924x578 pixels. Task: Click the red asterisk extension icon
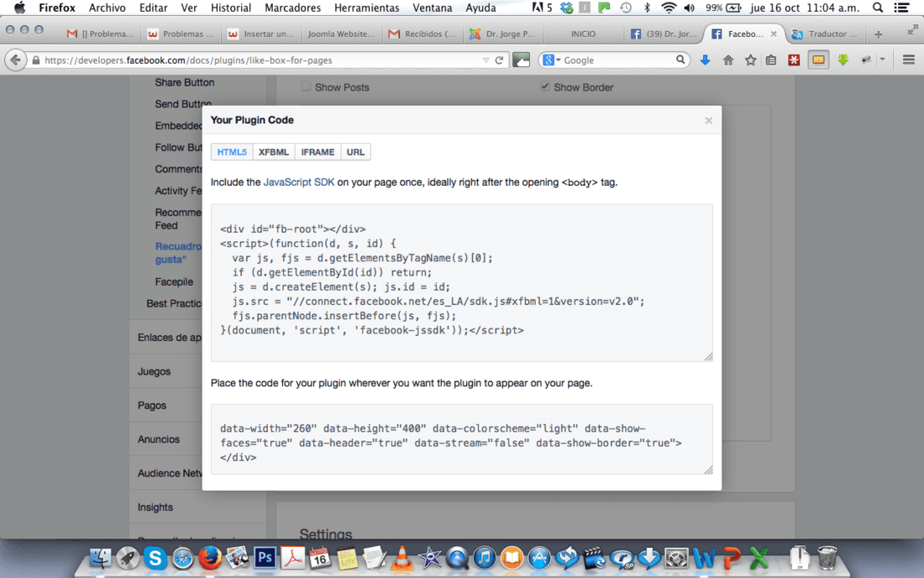click(794, 60)
